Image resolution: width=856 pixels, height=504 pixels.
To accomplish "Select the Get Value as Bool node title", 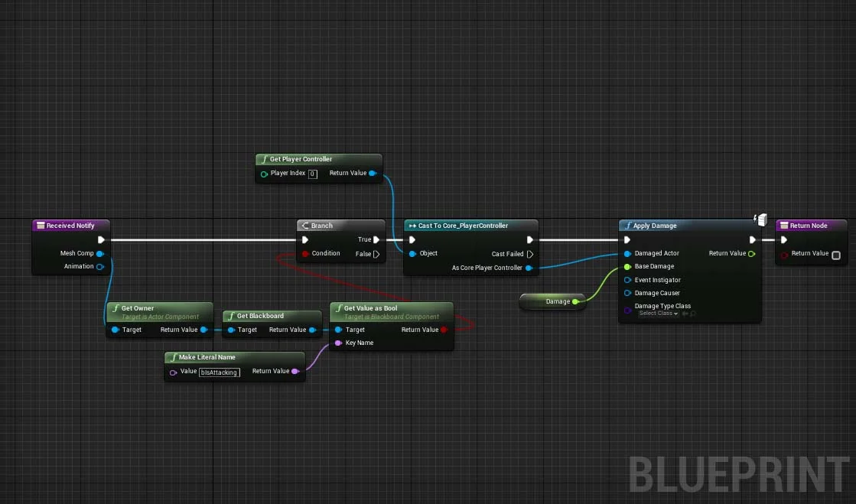I will click(371, 308).
